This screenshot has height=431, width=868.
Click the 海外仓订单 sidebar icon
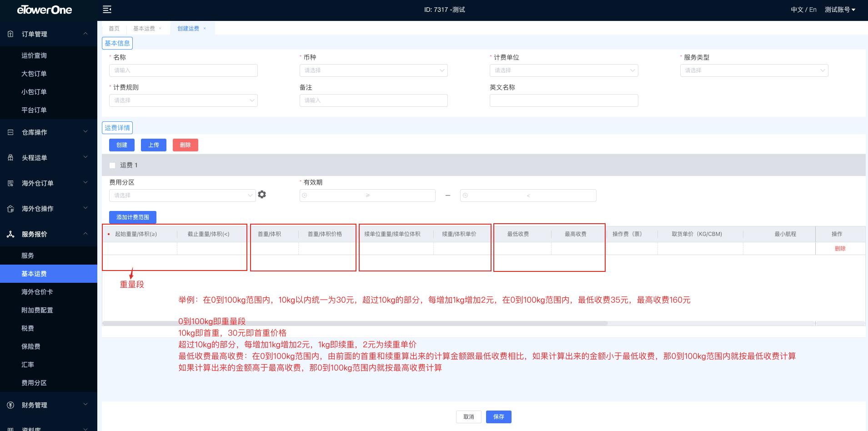(x=10, y=183)
